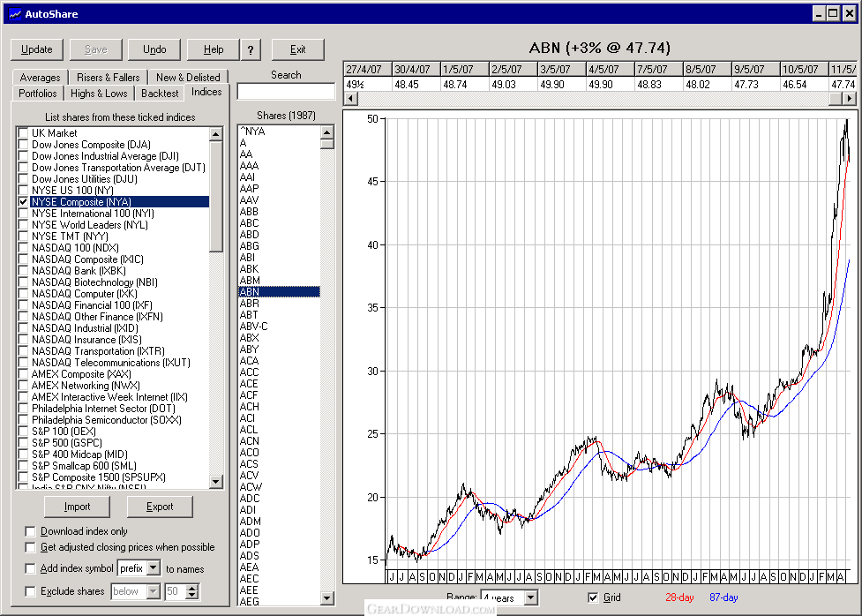The image size is (862, 616).
Task: Select ACN in the shares list
Action: 279,441
